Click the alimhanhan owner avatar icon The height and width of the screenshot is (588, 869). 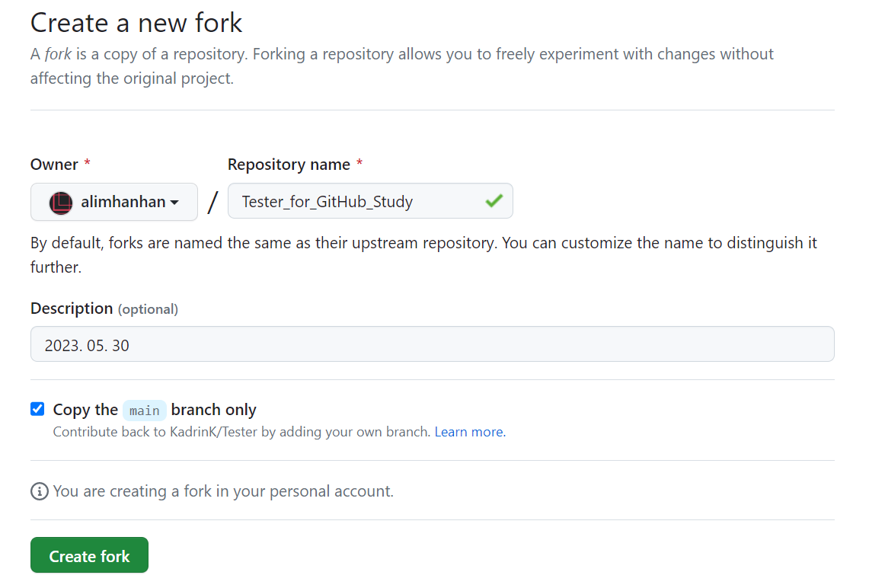coord(61,203)
